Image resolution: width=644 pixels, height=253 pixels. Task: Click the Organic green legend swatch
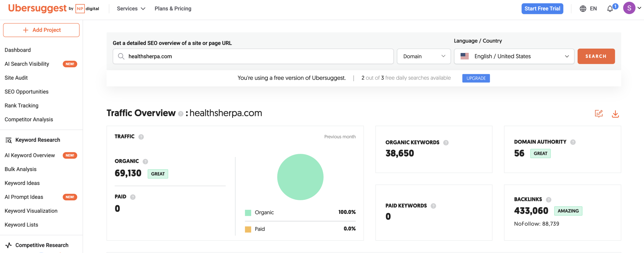248,213
